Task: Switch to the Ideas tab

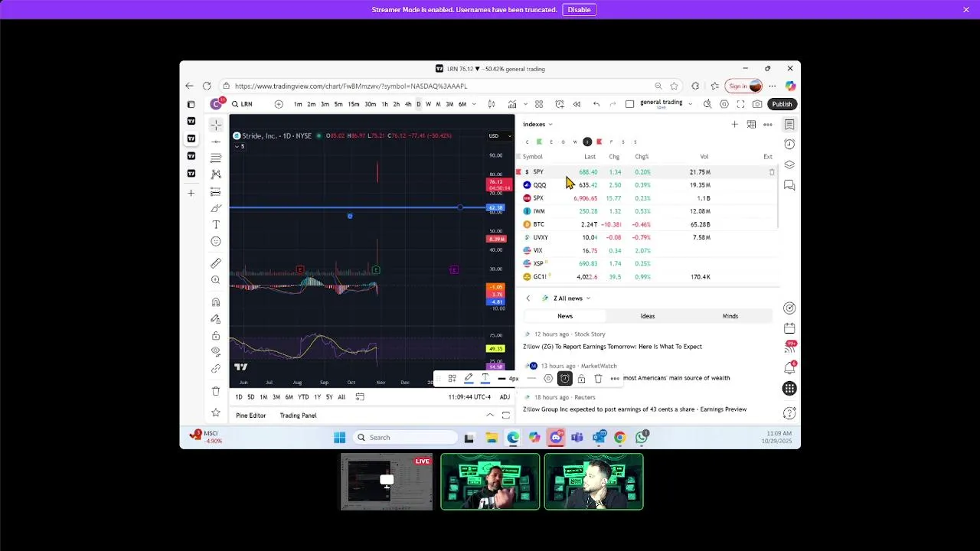Action: tap(648, 316)
